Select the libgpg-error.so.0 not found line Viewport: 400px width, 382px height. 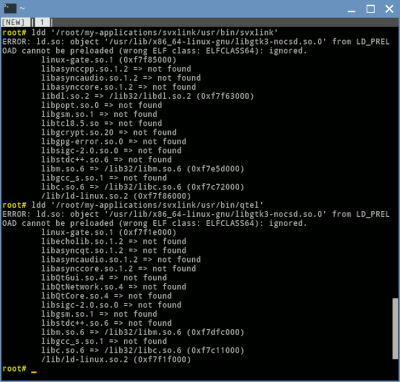coord(114,141)
